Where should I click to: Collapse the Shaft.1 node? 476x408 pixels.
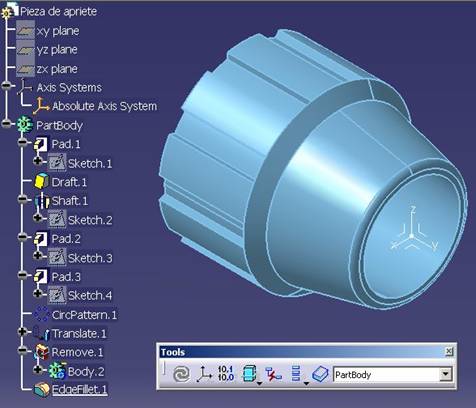pos(22,199)
